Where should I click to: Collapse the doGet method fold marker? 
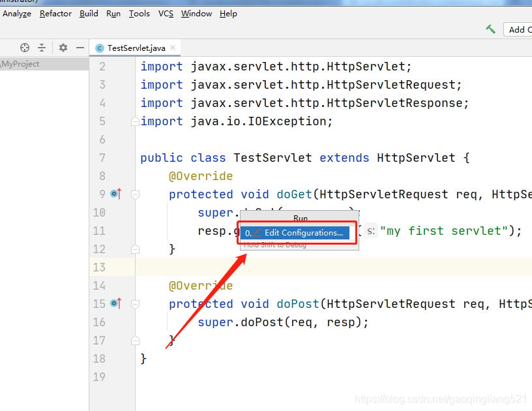134,194
